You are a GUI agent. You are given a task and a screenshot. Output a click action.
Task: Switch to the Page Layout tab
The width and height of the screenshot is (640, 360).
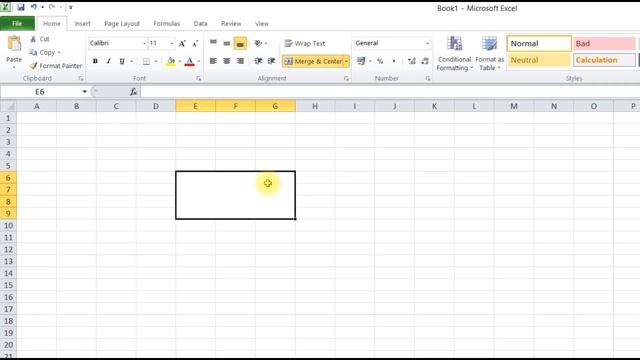122,24
